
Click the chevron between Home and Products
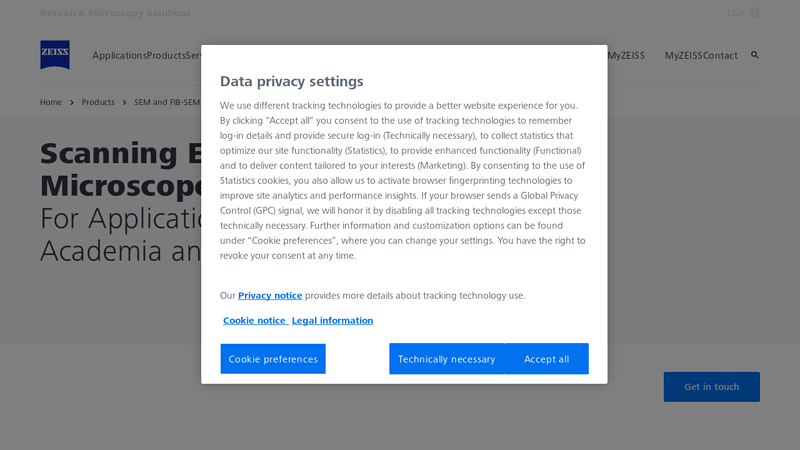pyautogui.click(x=72, y=102)
